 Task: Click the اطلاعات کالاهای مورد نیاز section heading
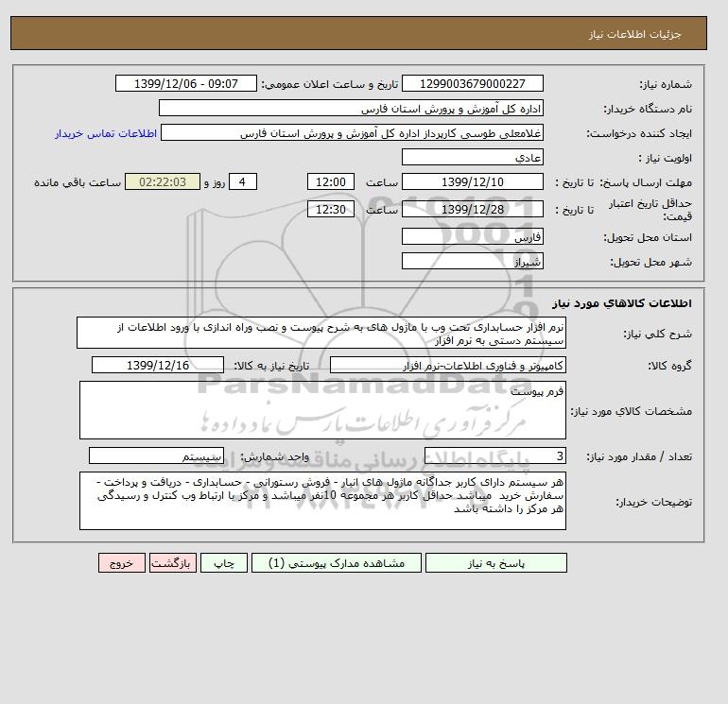622,303
